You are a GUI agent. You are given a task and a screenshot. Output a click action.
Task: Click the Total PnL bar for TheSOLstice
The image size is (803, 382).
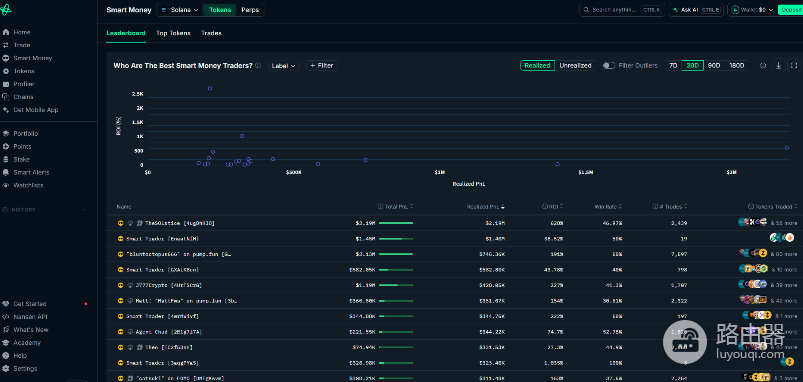point(396,223)
